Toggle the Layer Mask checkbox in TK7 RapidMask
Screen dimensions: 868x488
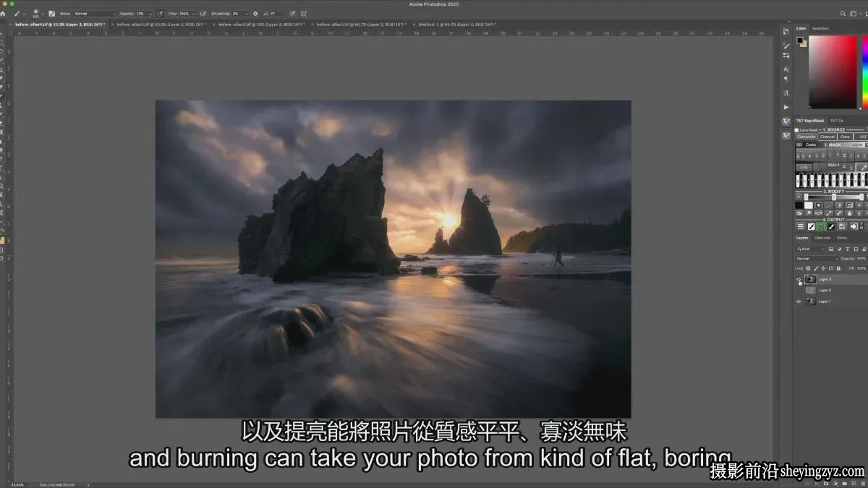[797, 129]
